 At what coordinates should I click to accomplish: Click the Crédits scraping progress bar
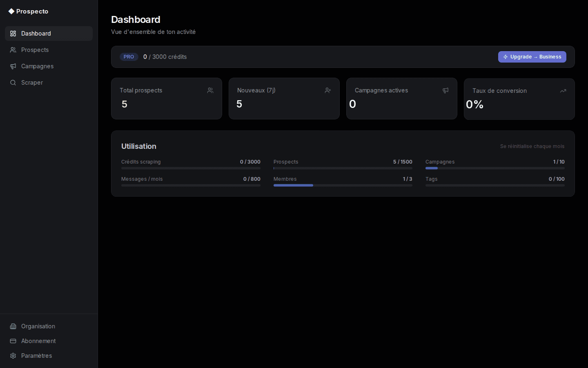(x=191, y=168)
